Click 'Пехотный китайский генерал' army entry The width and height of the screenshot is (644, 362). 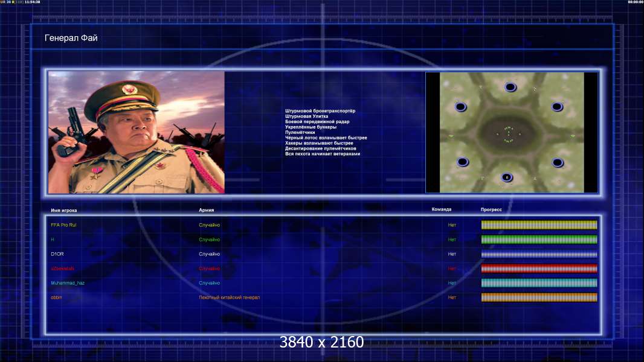[229, 297]
